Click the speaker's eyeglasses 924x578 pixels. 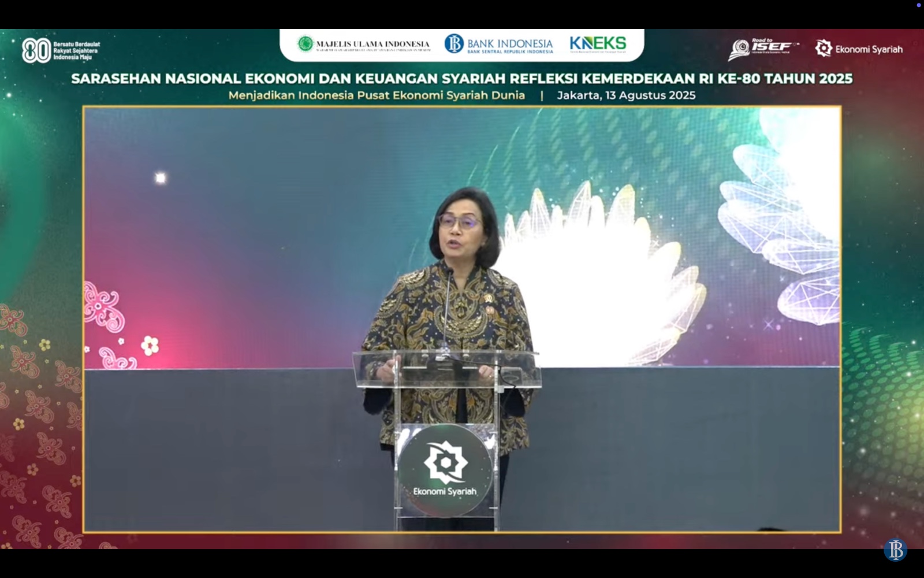[459, 221]
